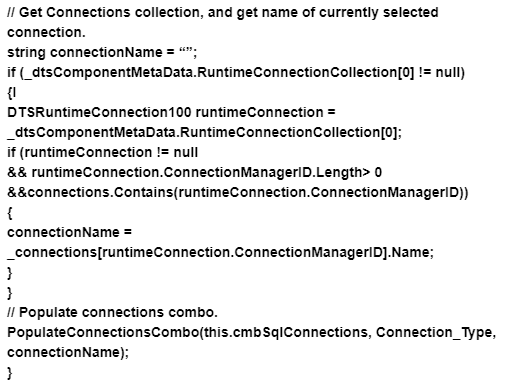Click the comment line 'Get Connections collection'

tap(223, 12)
